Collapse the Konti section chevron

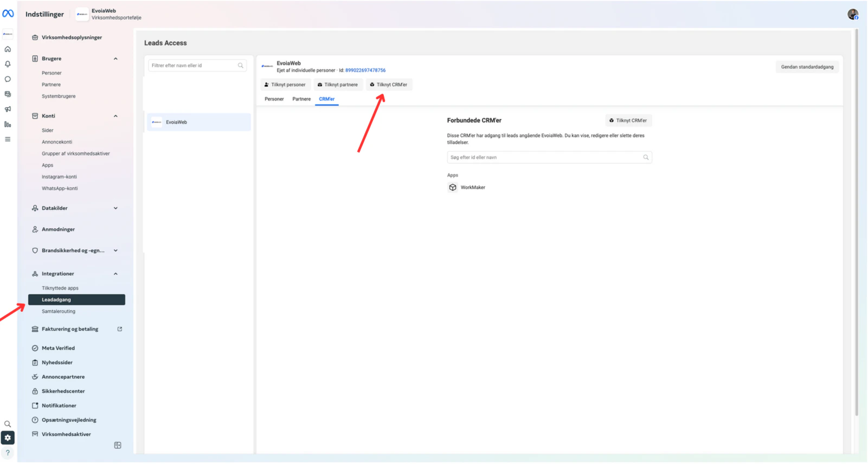click(x=115, y=116)
